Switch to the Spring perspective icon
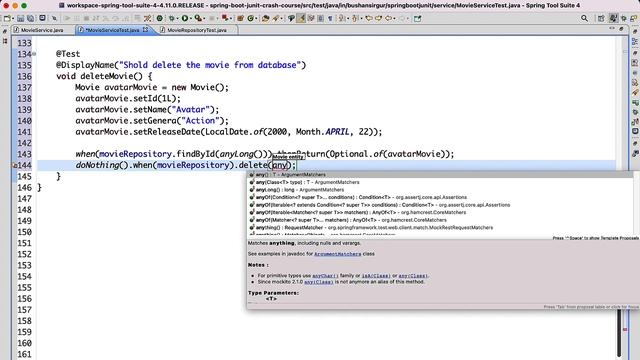Image resolution: width=640 pixels, height=360 pixels. [613, 18]
